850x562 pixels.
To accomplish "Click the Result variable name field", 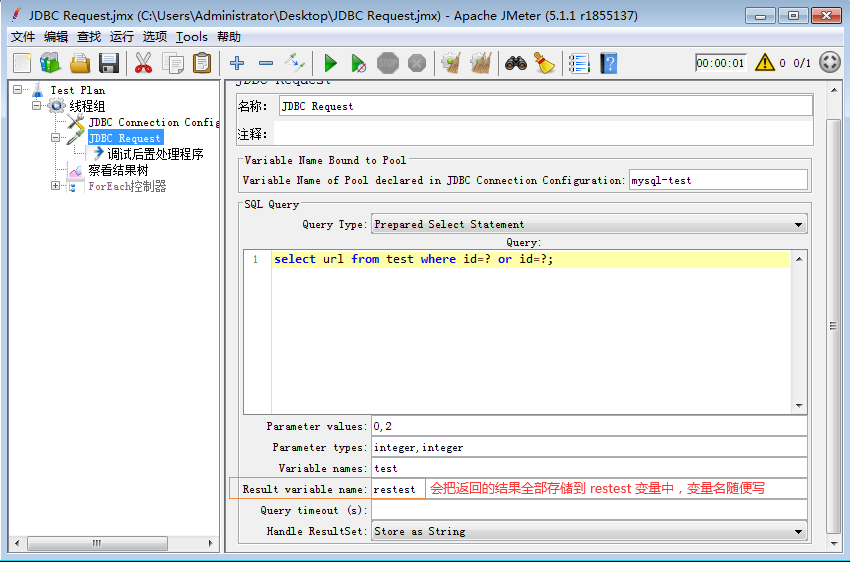I will (589, 489).
